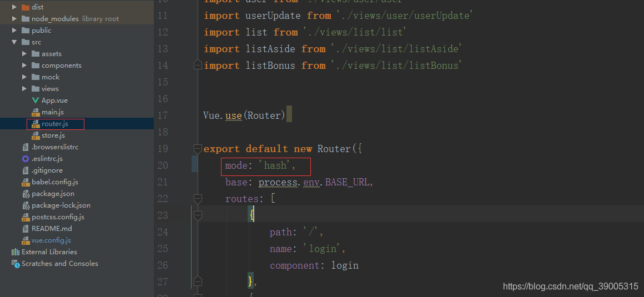Select package-lock.json file

pyautogui.click(x=61, y=205)
